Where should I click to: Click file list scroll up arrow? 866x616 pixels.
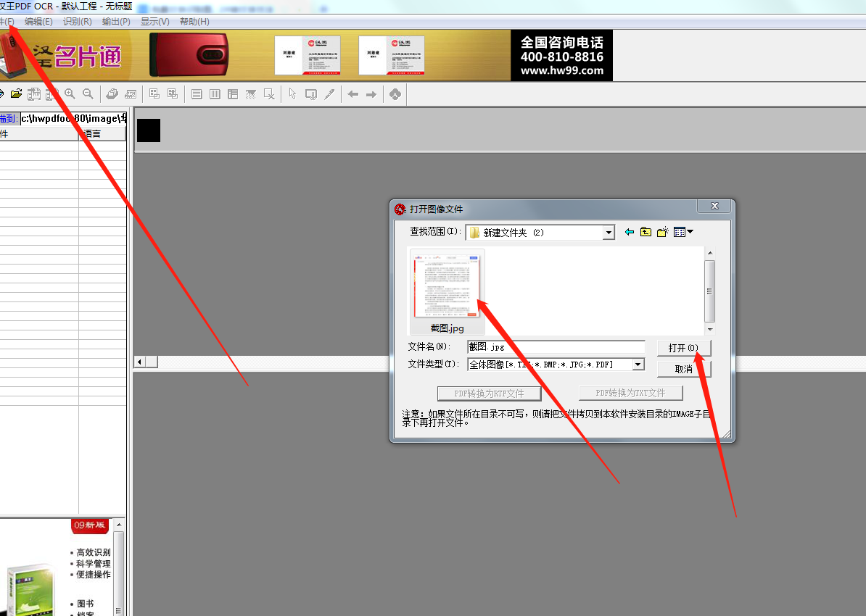click(710, 253)
